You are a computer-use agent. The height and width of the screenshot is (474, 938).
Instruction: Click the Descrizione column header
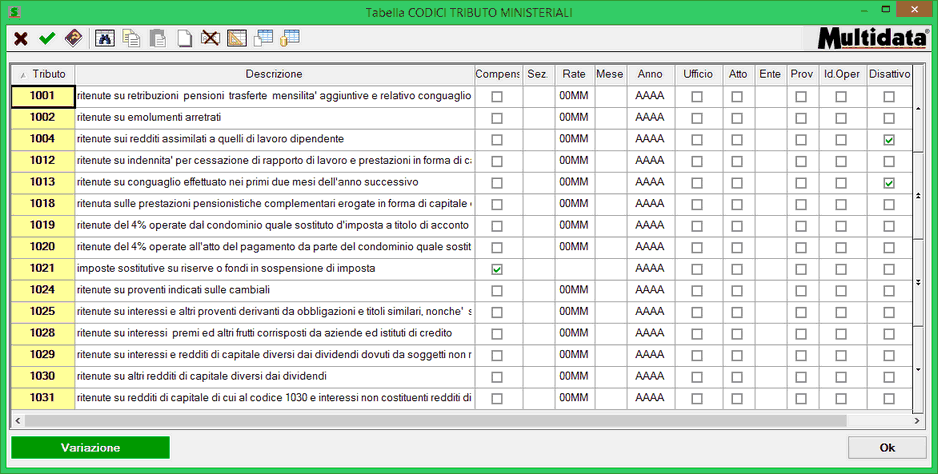274,74
